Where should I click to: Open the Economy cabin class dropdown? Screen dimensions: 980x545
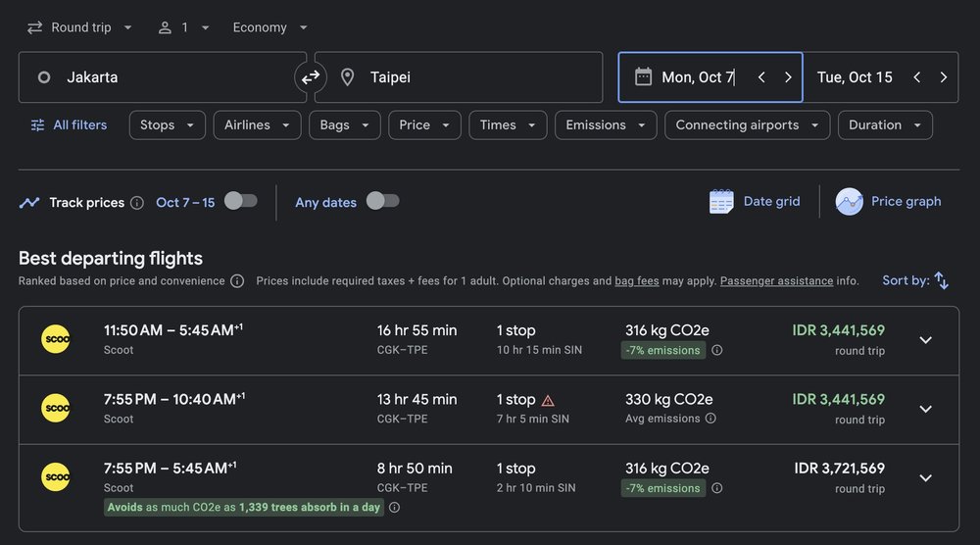pos(270,27)
